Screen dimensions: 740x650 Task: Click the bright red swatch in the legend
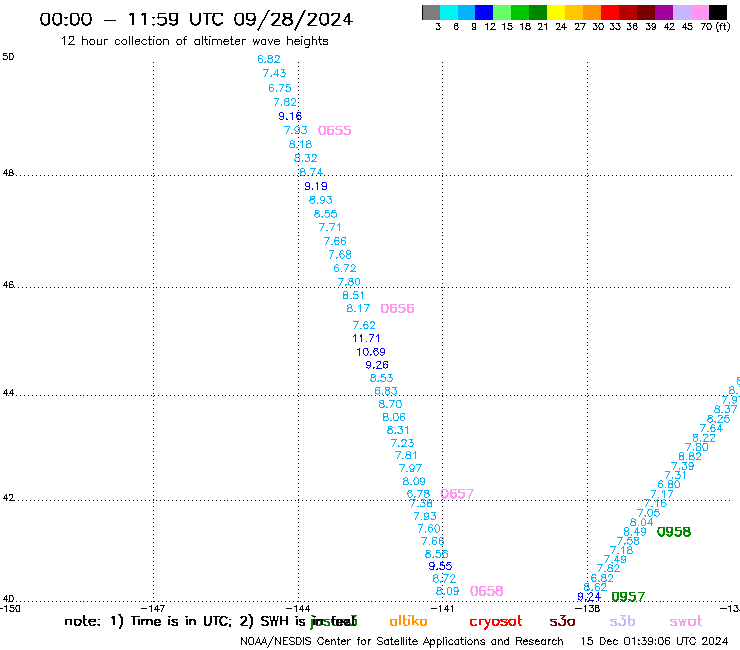(609, 12)
